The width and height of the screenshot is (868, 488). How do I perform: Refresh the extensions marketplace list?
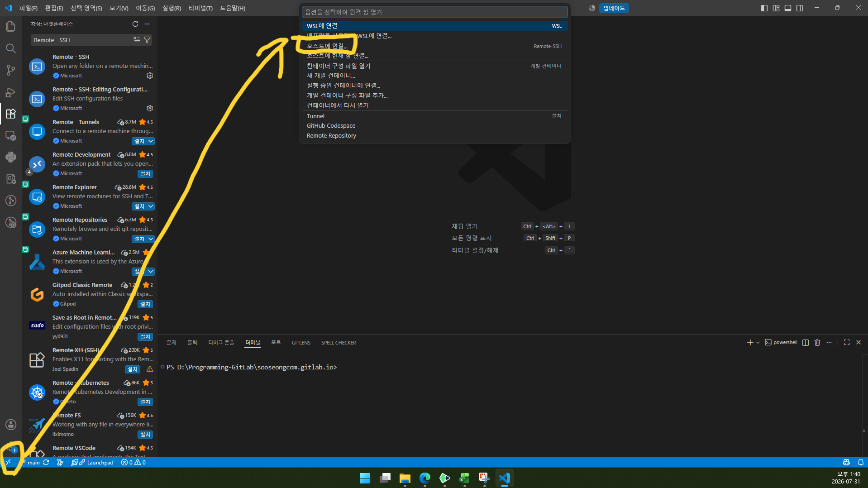click(x=135, y=24)
